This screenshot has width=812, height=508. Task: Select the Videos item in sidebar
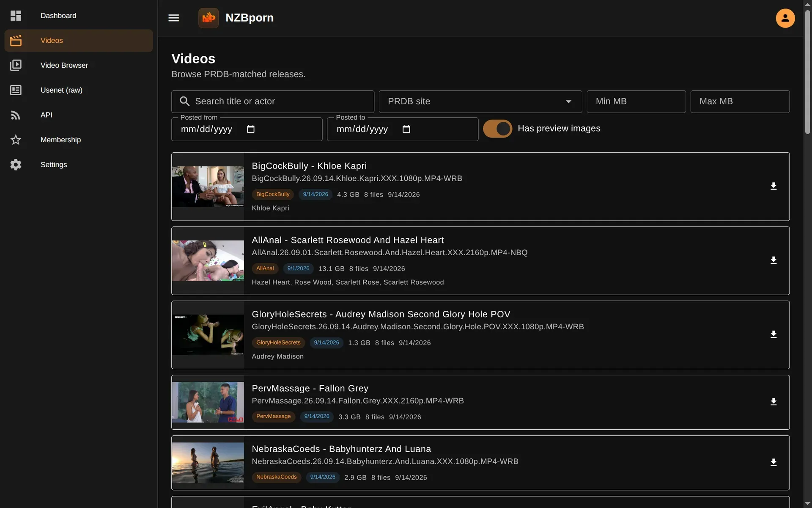click(79, 41)
